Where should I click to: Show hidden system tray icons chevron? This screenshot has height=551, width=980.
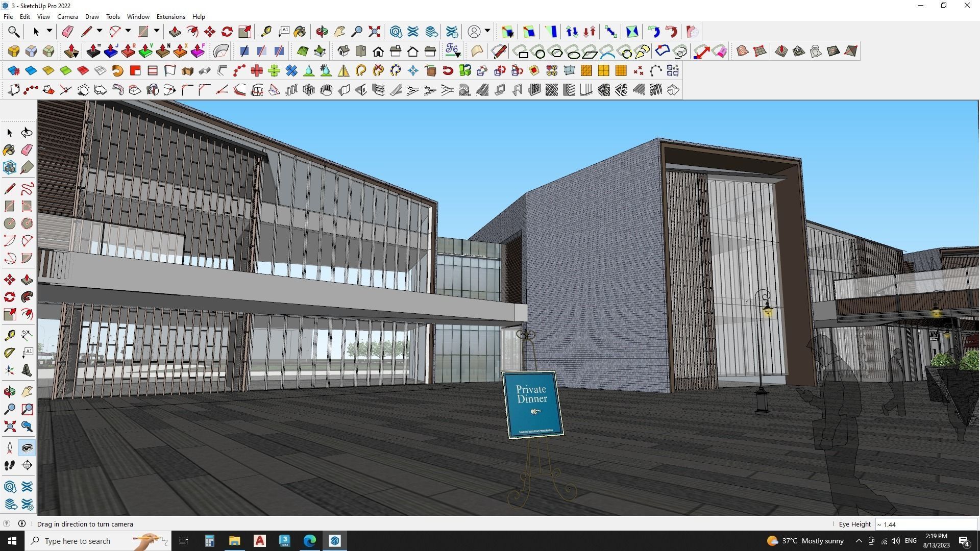click(x=859, y=541)
